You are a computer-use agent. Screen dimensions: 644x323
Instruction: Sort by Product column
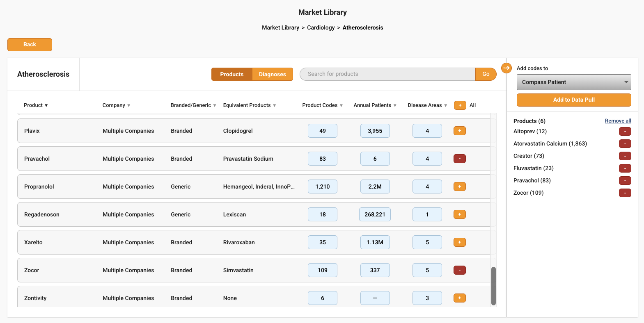tap(36, 105)
